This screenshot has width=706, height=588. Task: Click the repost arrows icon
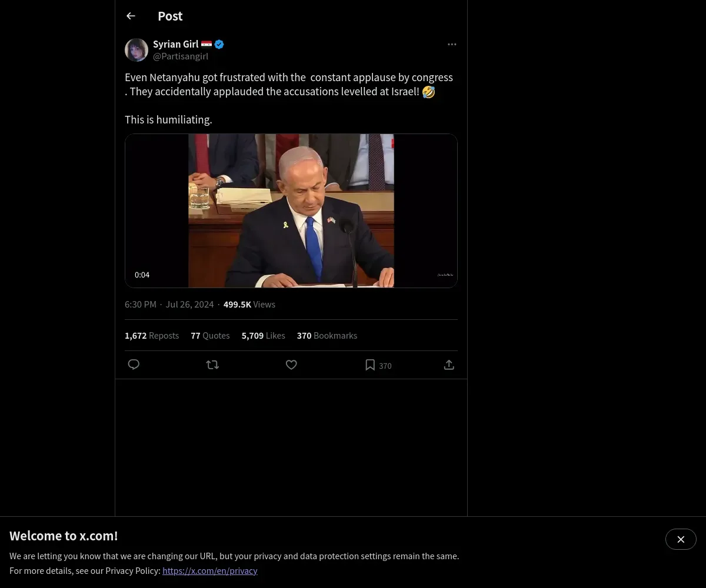point(212,365)
